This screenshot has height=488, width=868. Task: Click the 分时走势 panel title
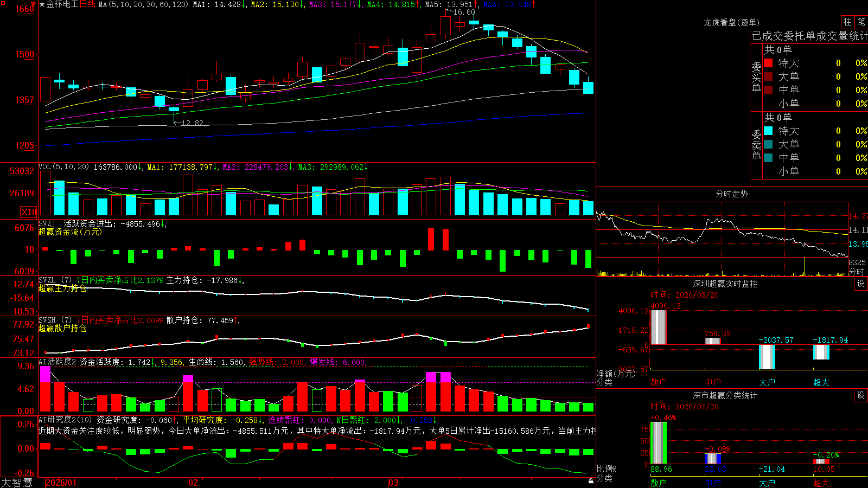click(x=731, y=194)
